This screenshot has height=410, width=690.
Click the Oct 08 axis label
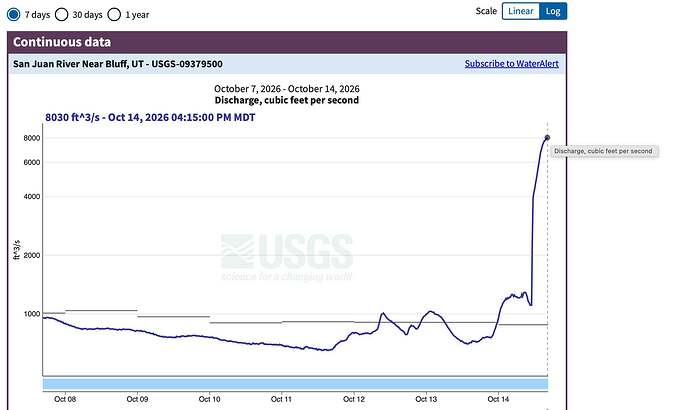coord(65,399)
